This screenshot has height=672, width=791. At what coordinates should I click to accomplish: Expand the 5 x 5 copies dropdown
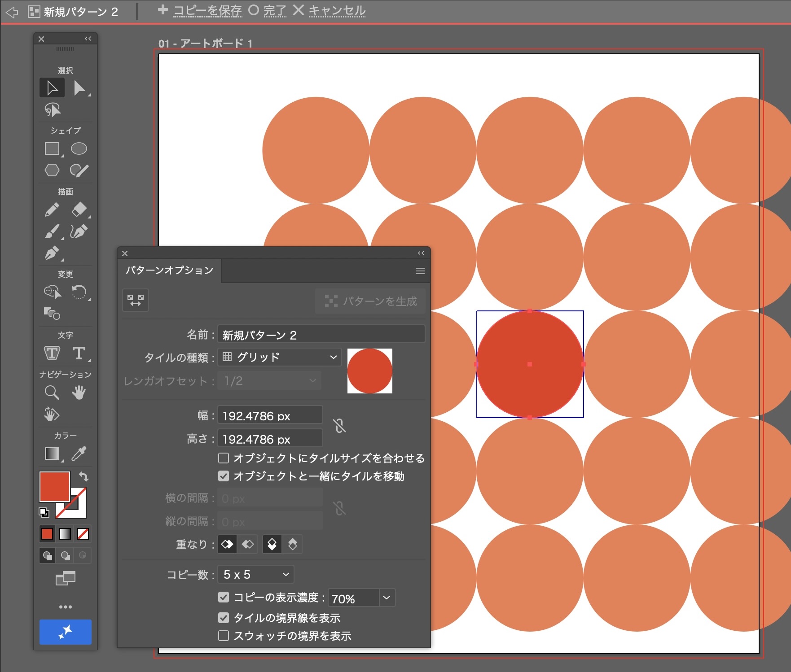pos(256,575)
